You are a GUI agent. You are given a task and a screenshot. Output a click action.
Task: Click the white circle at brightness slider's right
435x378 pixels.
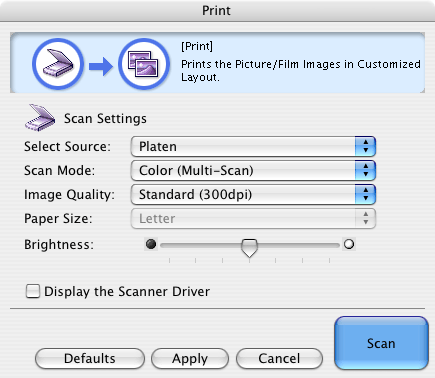349,244
